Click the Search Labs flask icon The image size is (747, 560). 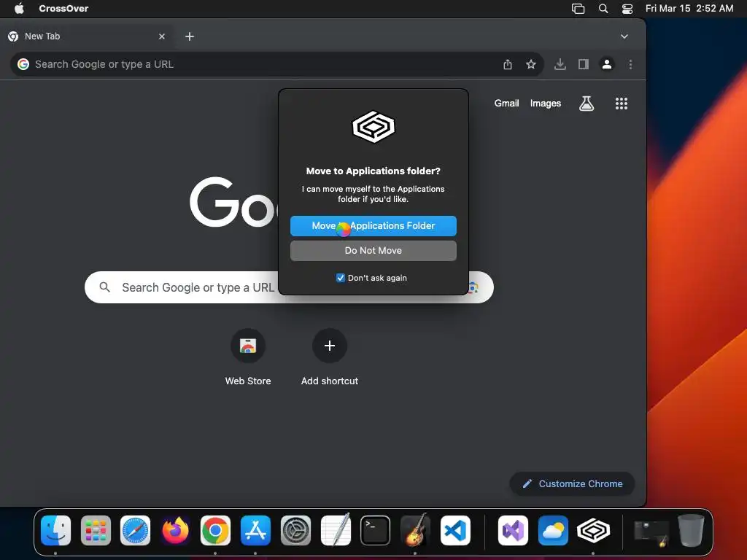click(x=587, y=104)
